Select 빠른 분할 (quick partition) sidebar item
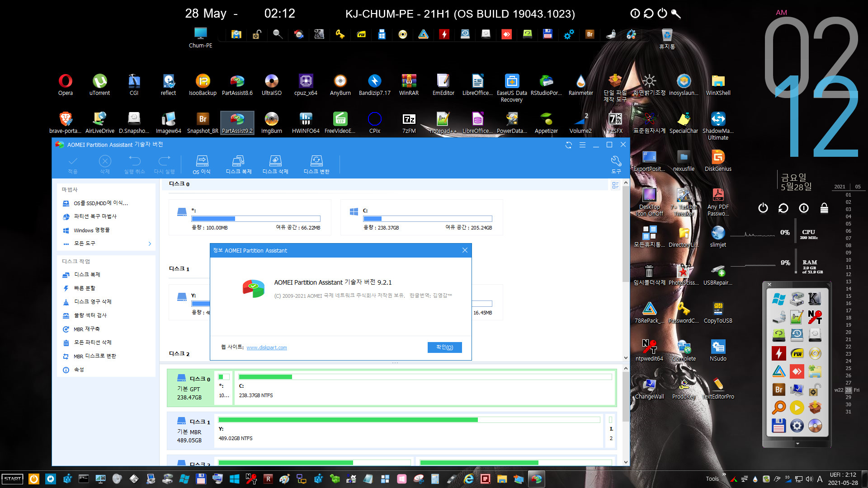The height and width of the screenshot is (488, 868). 84,288
